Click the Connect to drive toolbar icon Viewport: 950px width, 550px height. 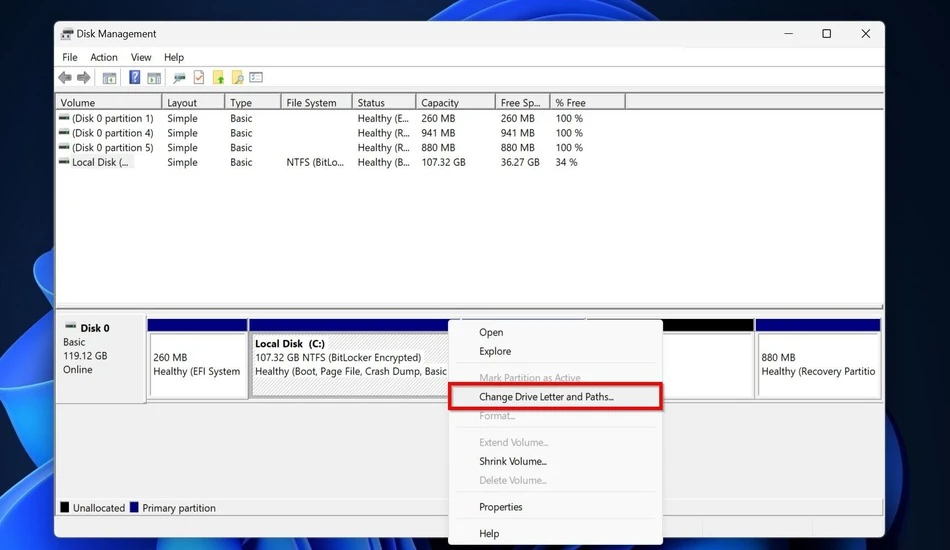(x=179, y=78)
